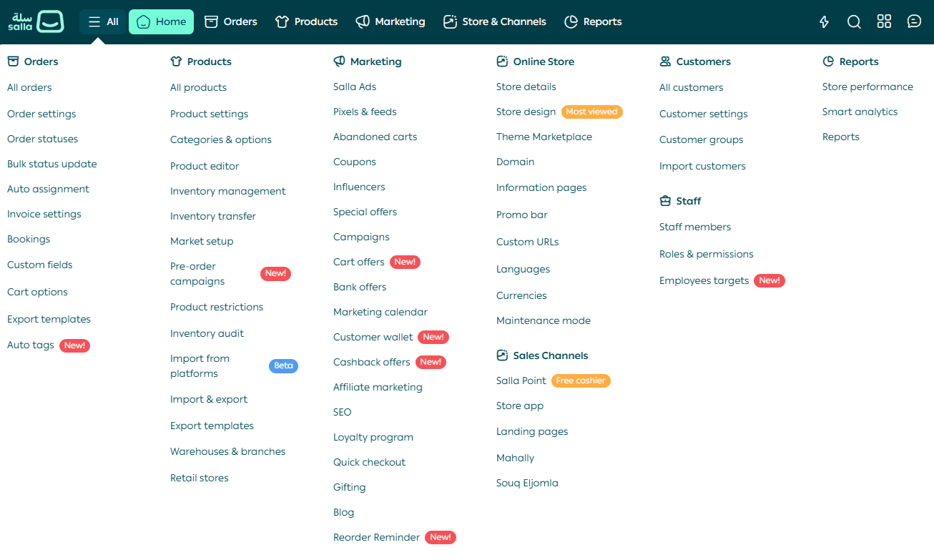Click the Sales Channels section icon
Viewport: 934px width, 560px height.
(x=502, y=355)
